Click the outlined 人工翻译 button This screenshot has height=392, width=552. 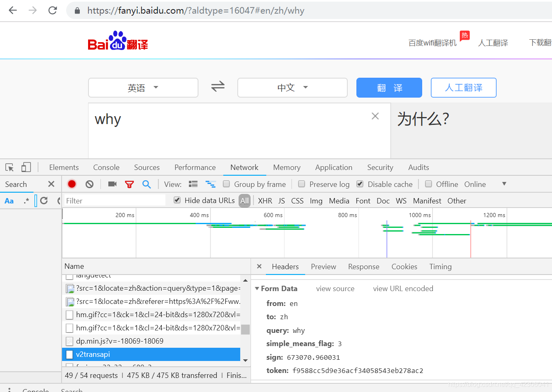(x=464, y=88)
